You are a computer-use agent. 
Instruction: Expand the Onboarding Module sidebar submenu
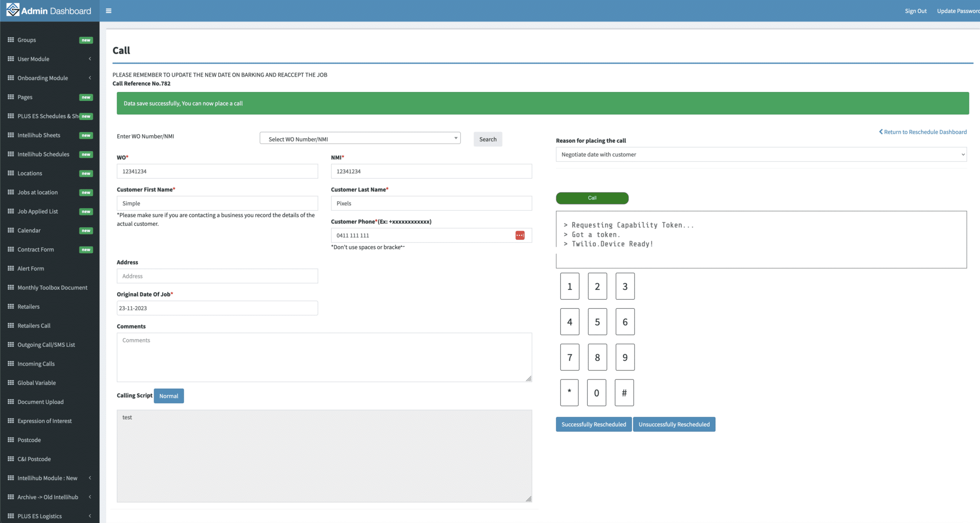point(50,78)
